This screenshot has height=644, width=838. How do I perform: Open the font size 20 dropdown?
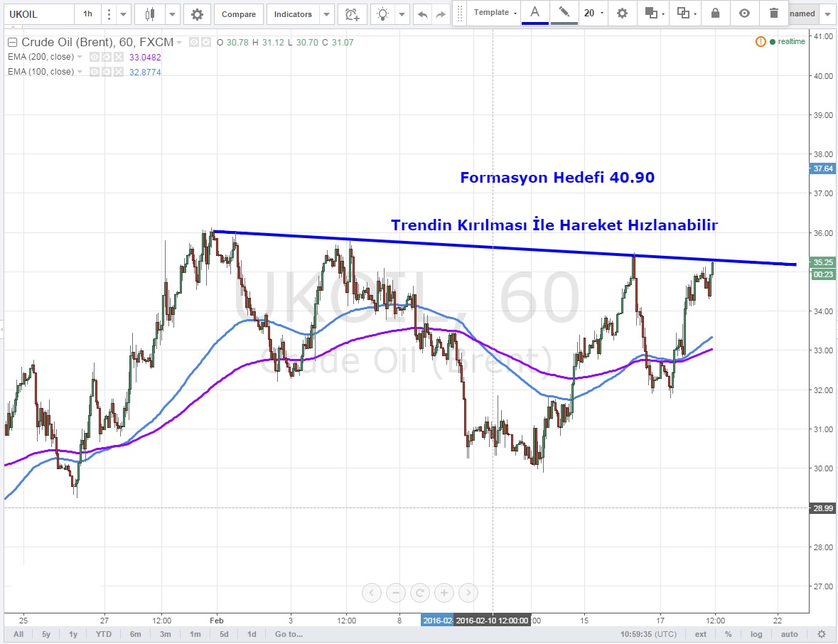click(593, 13)
